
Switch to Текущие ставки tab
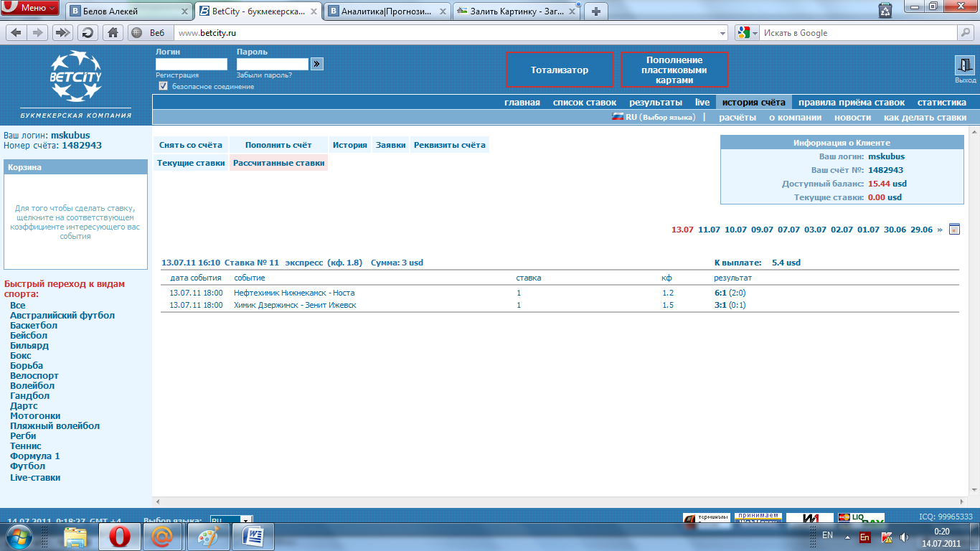191,163
